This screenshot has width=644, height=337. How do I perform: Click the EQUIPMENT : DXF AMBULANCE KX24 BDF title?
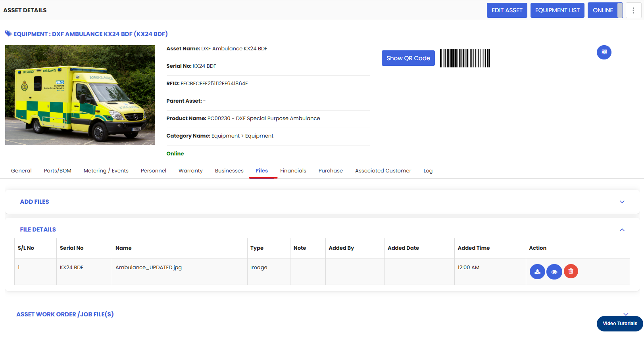[x=90, y=34]
